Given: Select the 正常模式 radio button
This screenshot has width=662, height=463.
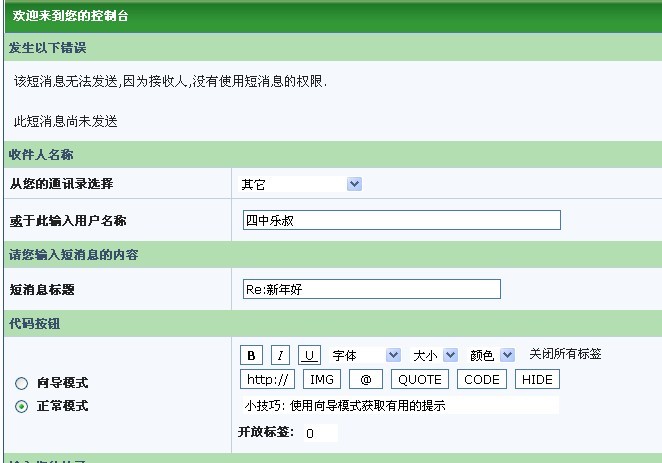Looking at the screenshot, I should [21, 406].
